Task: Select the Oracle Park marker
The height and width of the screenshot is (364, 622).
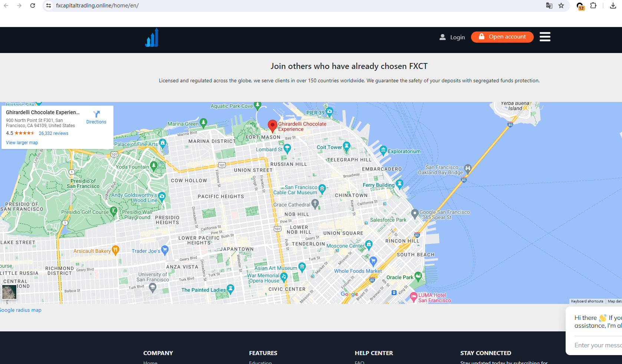Action: (418, 276)
